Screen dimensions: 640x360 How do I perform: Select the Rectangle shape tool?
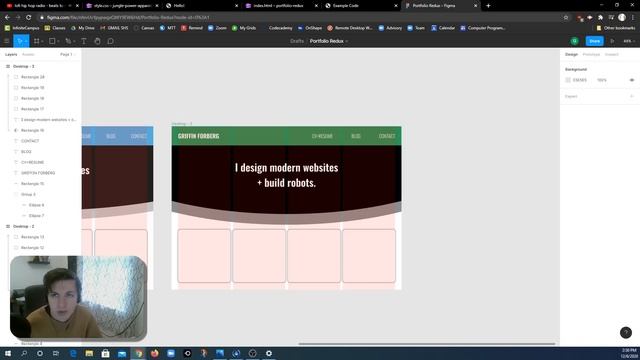(x=52, y=41)
